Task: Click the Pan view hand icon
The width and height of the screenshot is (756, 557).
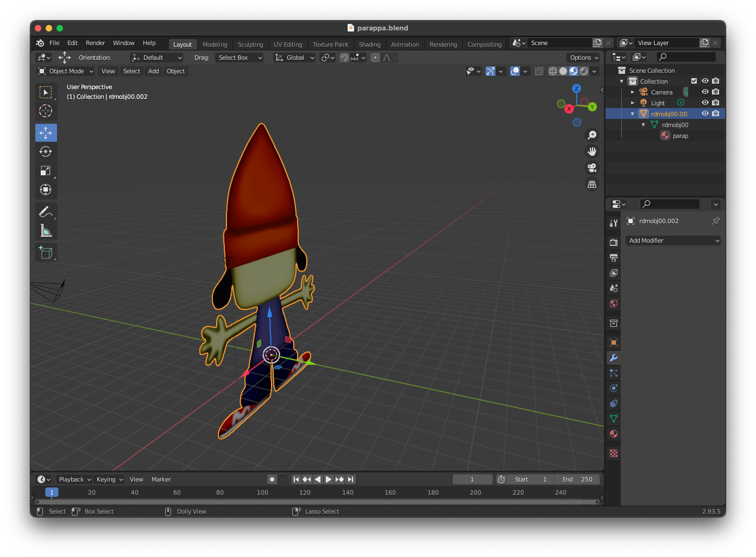Action: pos(592,151)
